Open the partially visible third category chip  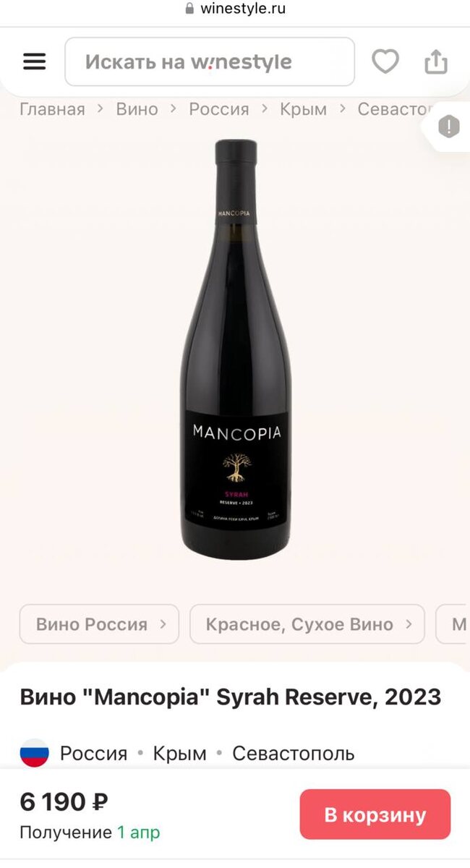click(x=453, y=624)
